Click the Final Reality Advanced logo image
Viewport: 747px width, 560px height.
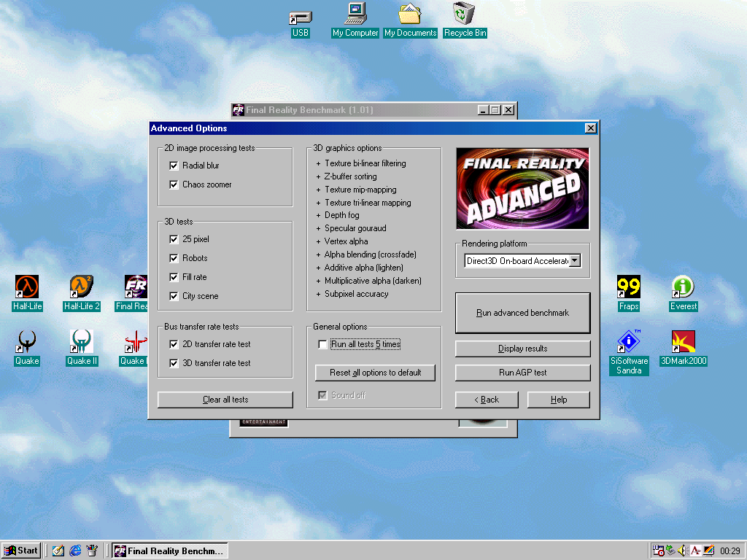(522, 189)
